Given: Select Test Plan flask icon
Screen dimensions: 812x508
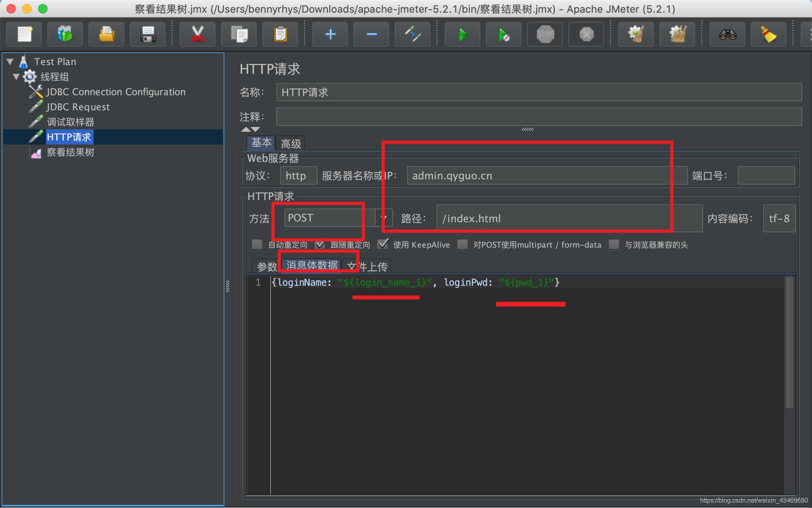Looking at the screenshot, I should click(24, 62).
